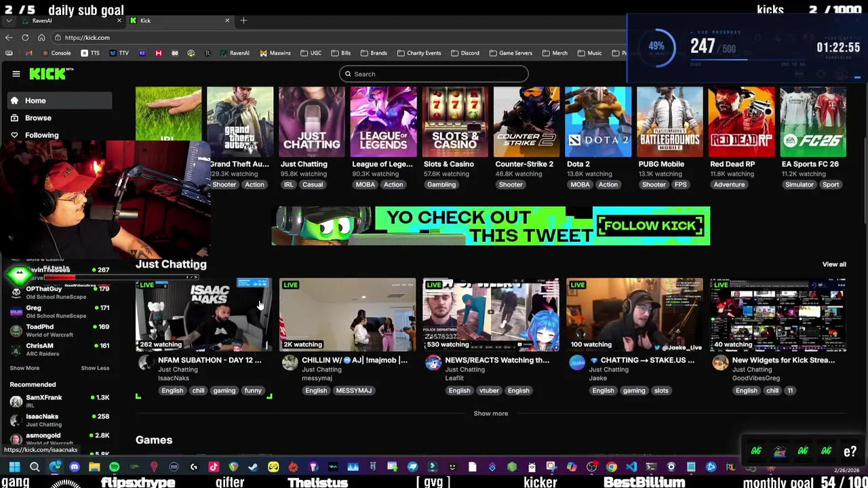Click the vtuber tag on Leaflit stream
Image resolution: width=868 pixels, height=488 pixels.
(489, 390)
